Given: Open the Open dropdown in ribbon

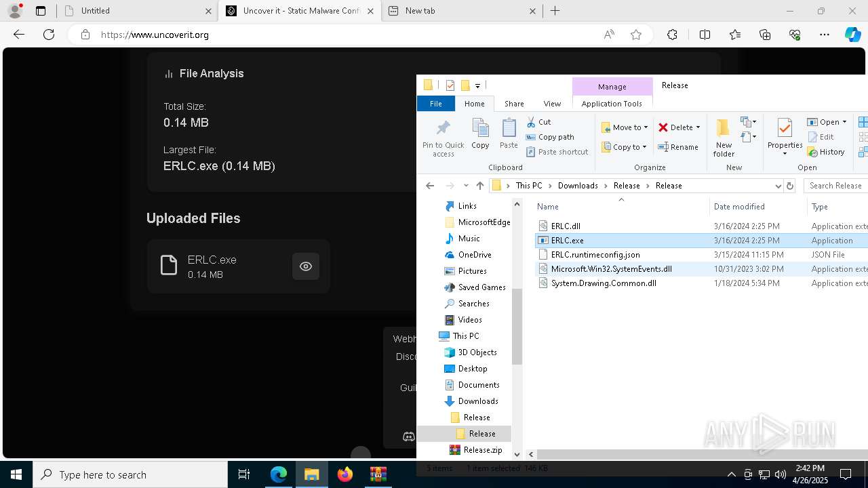Looking at the screenshot, I should (827, 122).
